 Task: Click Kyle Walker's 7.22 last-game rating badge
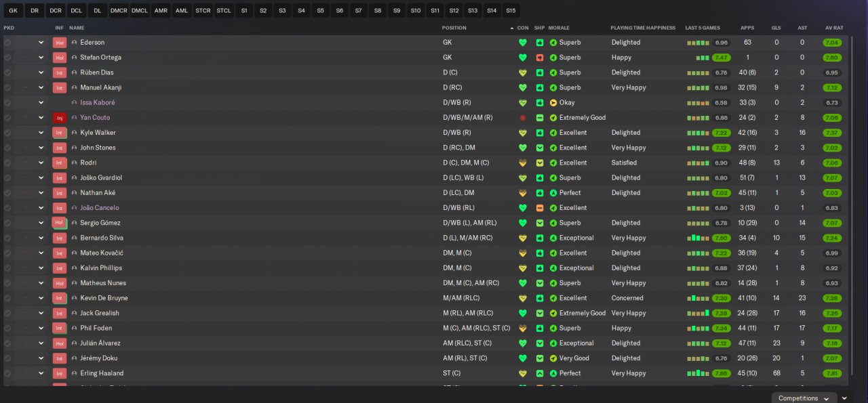tap(722, 133)
